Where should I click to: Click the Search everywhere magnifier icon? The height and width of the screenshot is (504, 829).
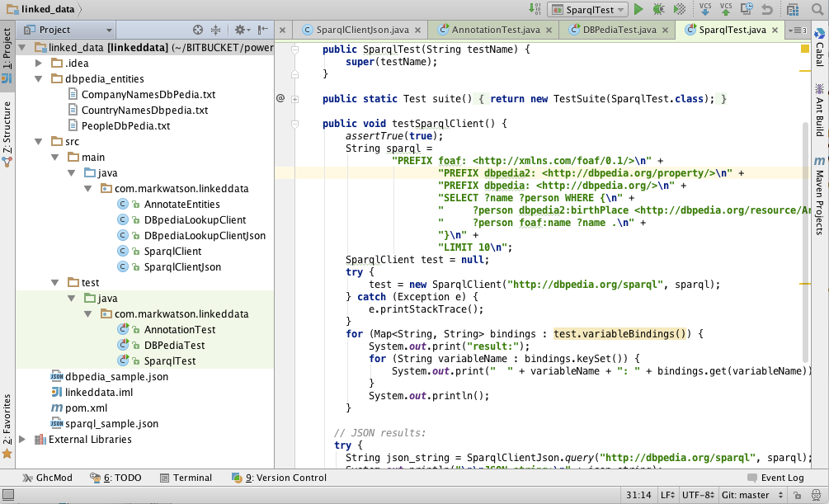(819, 9)
